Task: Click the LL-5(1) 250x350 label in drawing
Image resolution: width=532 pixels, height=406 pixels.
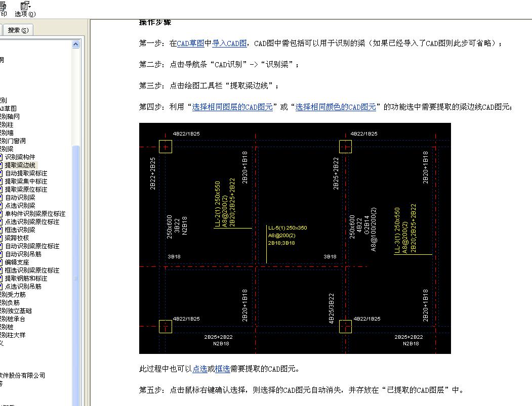Action: (x=288, y=228)
